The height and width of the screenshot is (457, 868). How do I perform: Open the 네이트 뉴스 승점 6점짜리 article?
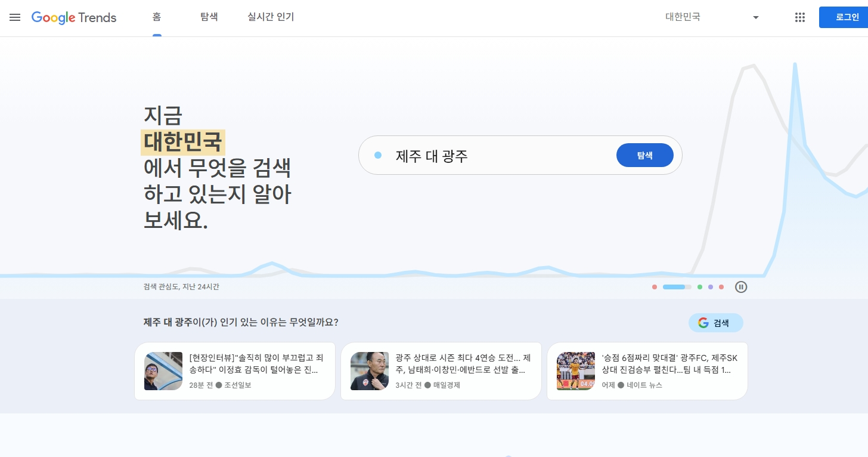(647, 371)
